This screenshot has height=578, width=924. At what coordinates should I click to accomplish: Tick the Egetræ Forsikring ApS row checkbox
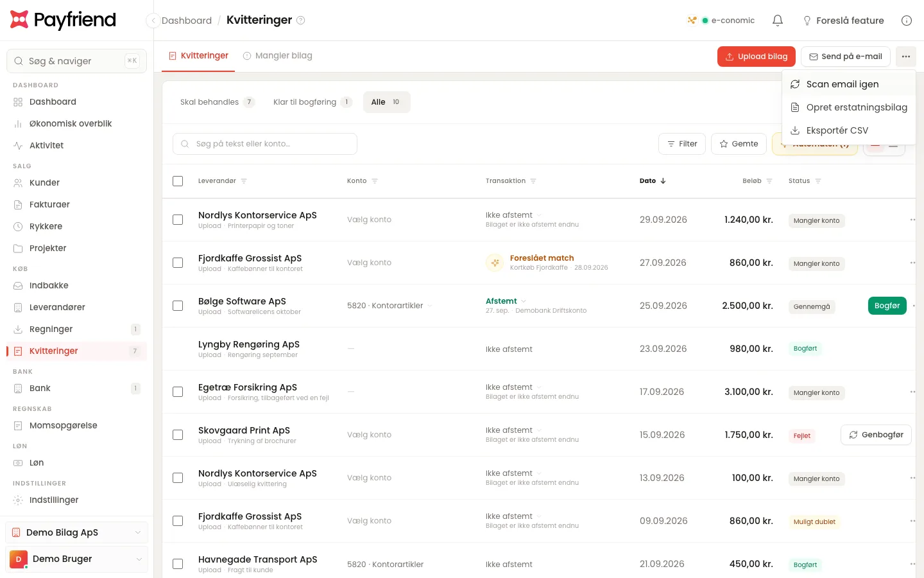coord(178,392)
